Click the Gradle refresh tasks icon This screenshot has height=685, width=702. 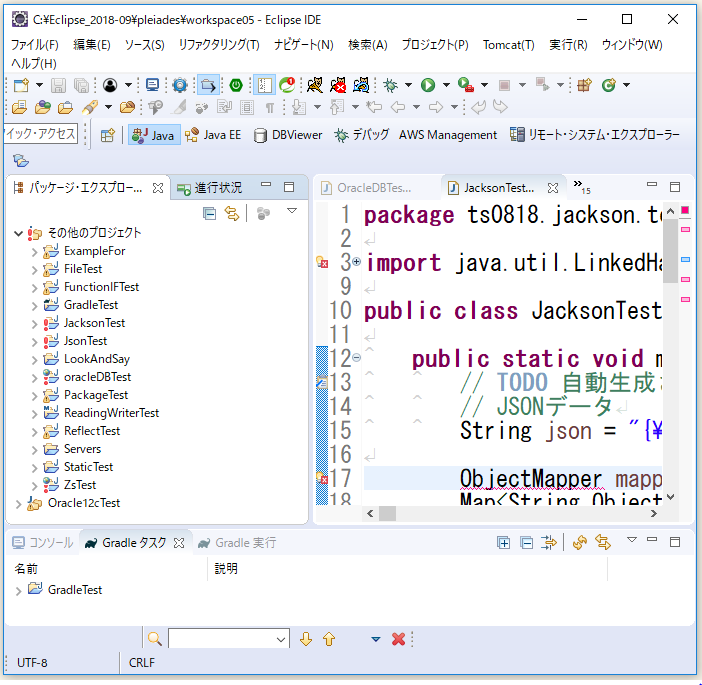coord(579,543)
